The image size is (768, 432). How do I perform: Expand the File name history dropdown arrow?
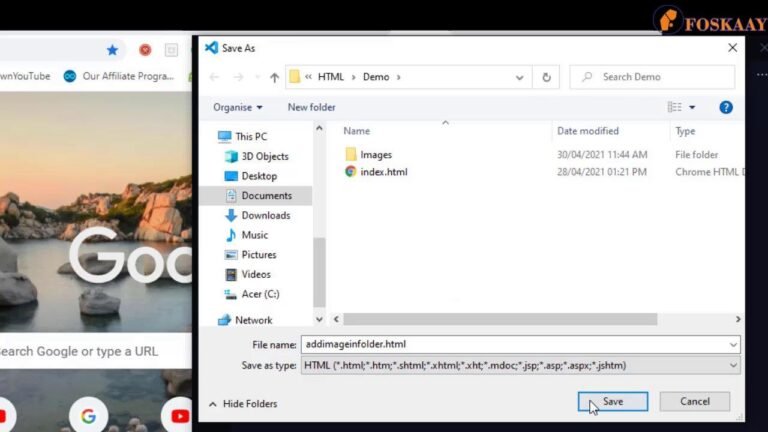[x=733, y=345]
